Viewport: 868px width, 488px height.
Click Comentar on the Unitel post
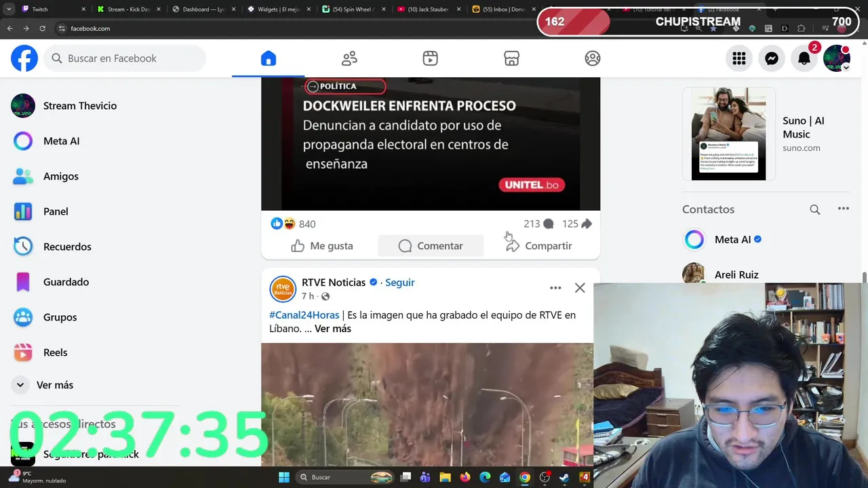tap(431, 246)
